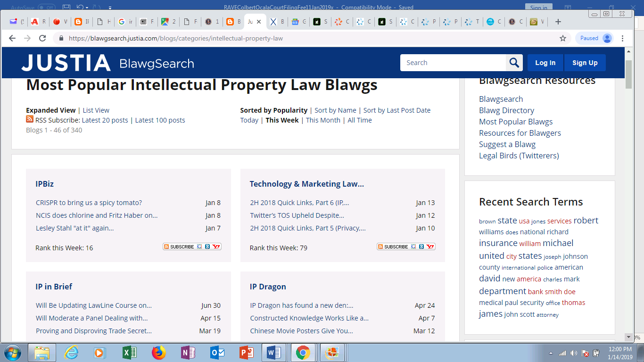Click the Log In button
Image resolution: width=644 pixels, height=362 pixels.
point(545,63)
